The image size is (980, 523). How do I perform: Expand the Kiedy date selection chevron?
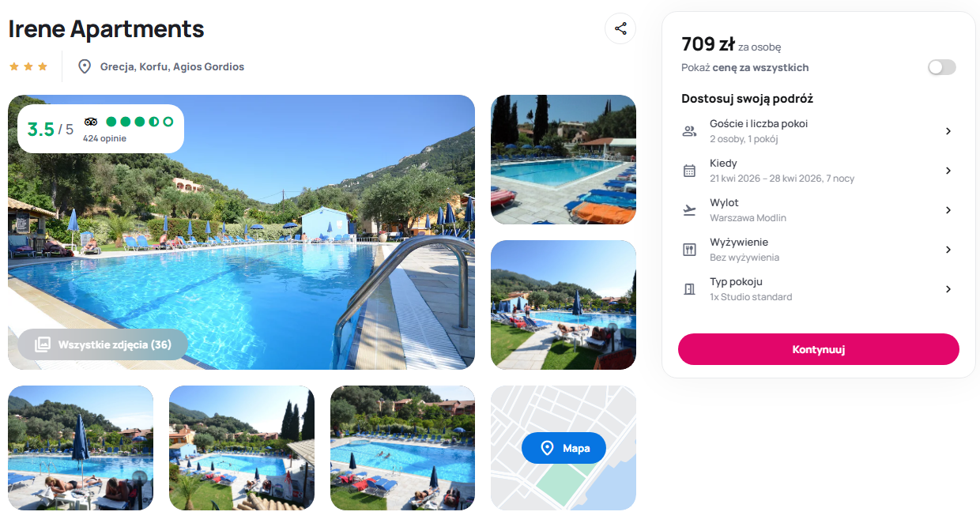948,171
